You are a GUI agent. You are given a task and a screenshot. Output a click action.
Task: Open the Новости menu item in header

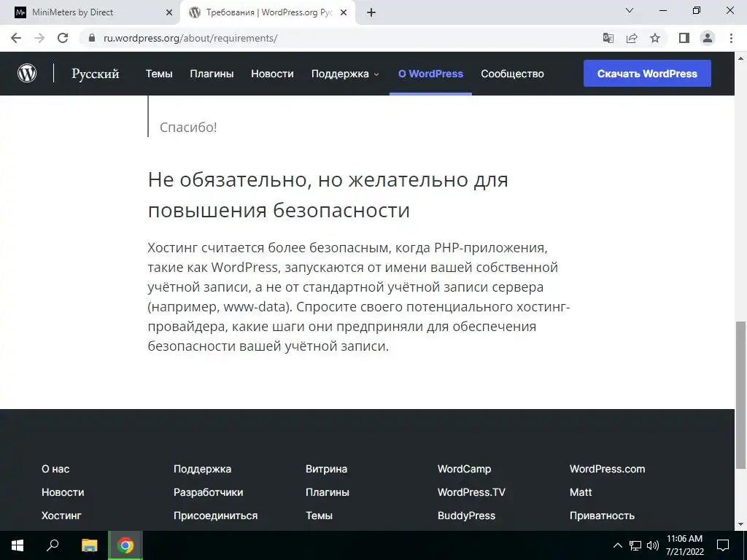(x=273, y=74)
